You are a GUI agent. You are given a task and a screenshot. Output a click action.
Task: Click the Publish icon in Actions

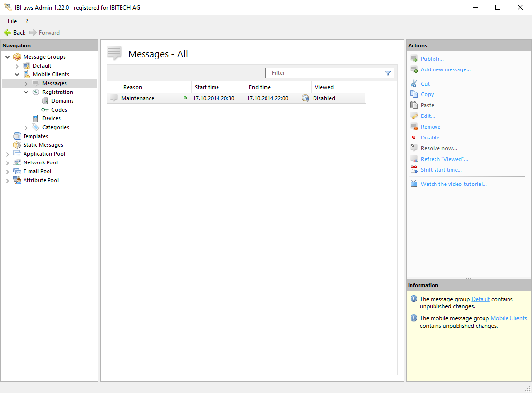(x=414, y=59)
